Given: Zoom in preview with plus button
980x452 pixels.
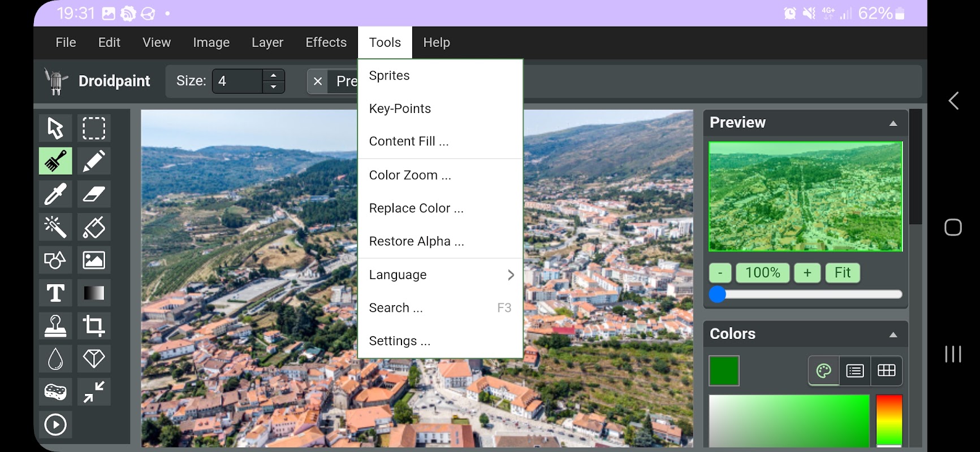Looking at the screenshot, I should tap(808, 273).
